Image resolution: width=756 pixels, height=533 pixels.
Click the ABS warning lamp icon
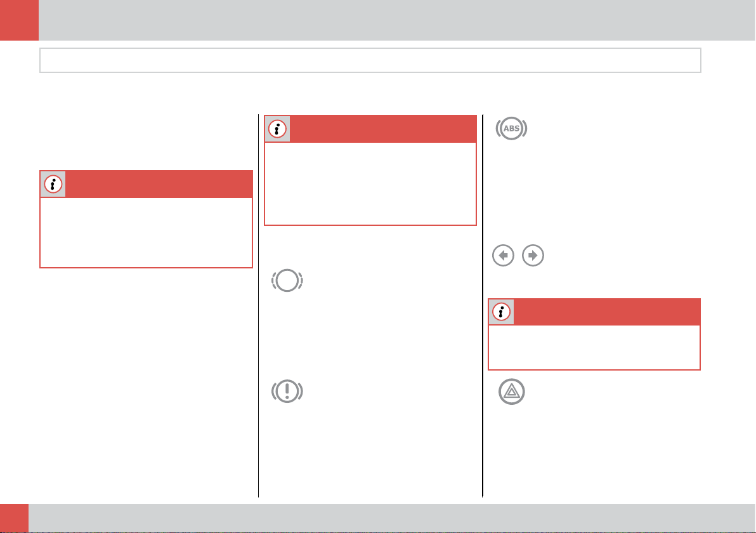click(x=512, y=128)
